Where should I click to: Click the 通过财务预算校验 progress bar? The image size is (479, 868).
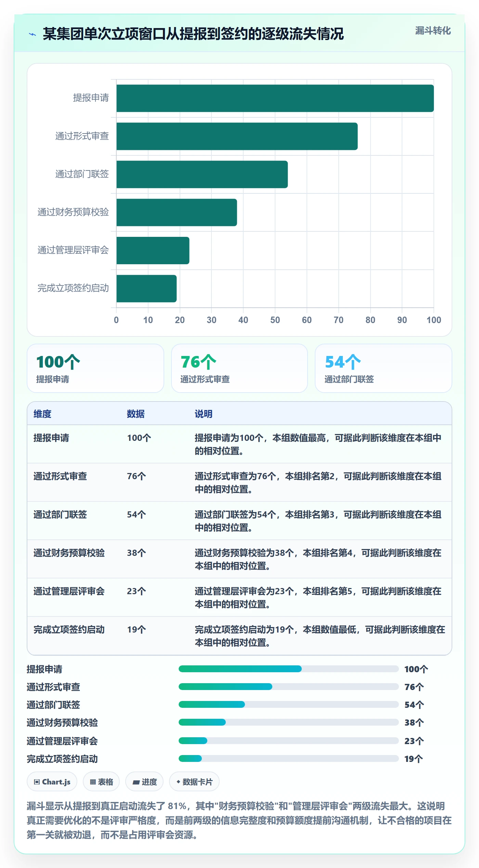(x=289, y=722)
